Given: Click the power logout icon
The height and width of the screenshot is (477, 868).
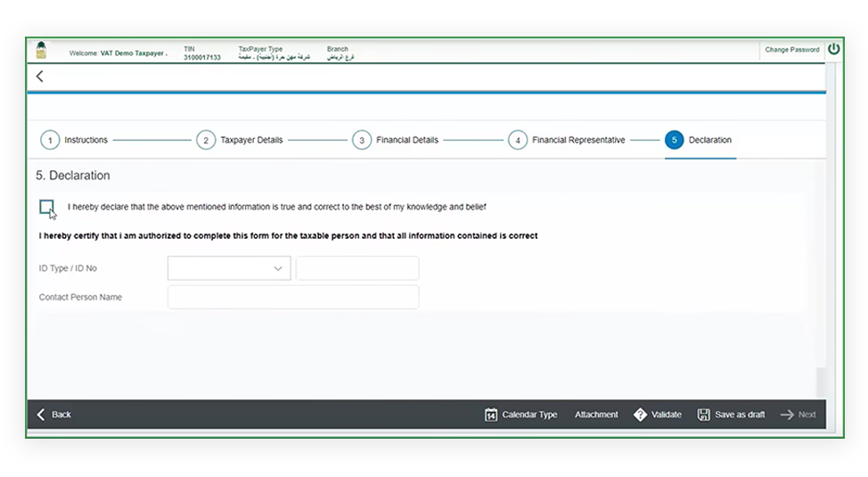Looking at the screenshot, I should coord(833,49).
